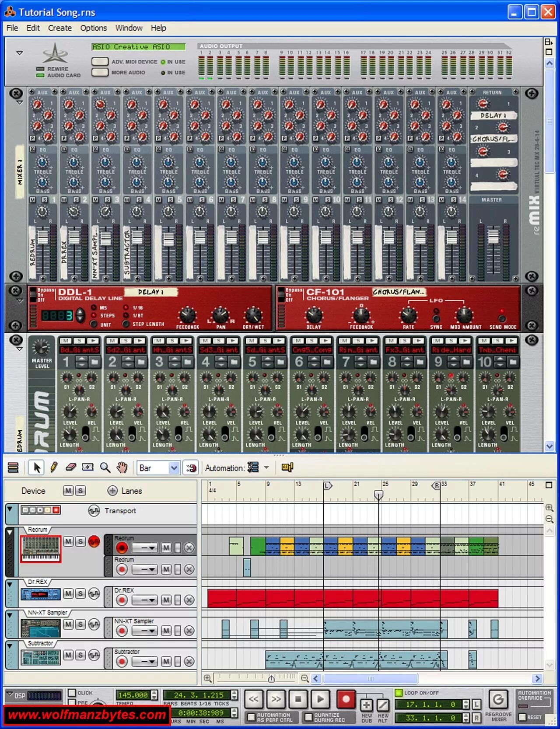Viewport: 560px width, 729px height.
Task: Click the Rewind transport button
Action: [x=254, y=699]
